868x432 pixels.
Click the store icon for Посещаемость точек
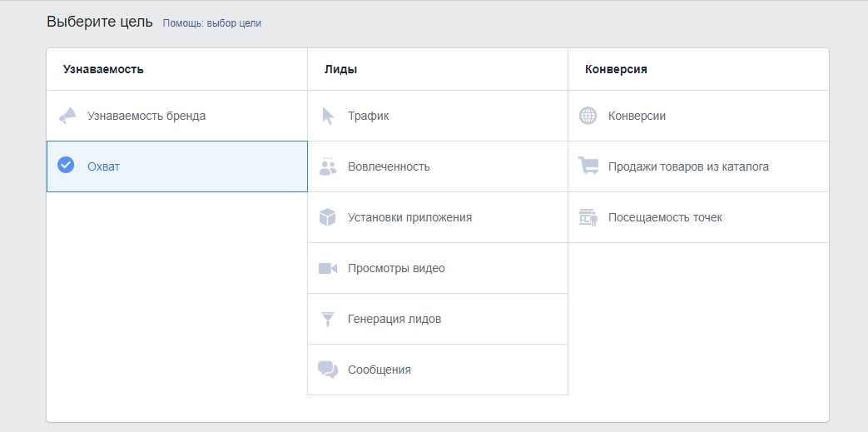coord(588,217)
